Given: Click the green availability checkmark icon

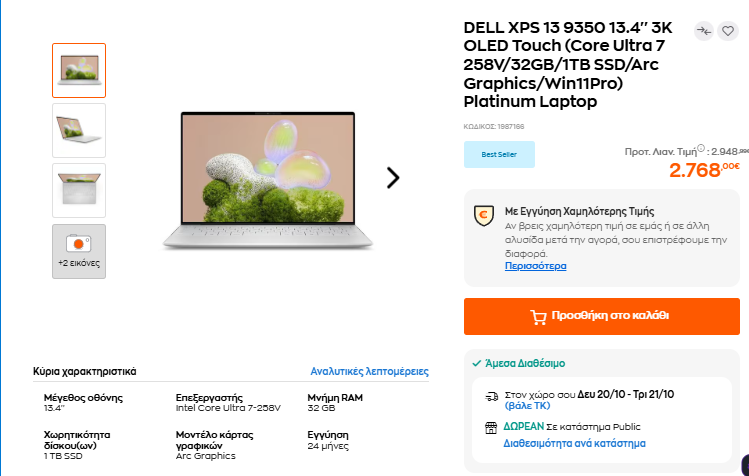Looking at the screenshot, I should [476, 363].
